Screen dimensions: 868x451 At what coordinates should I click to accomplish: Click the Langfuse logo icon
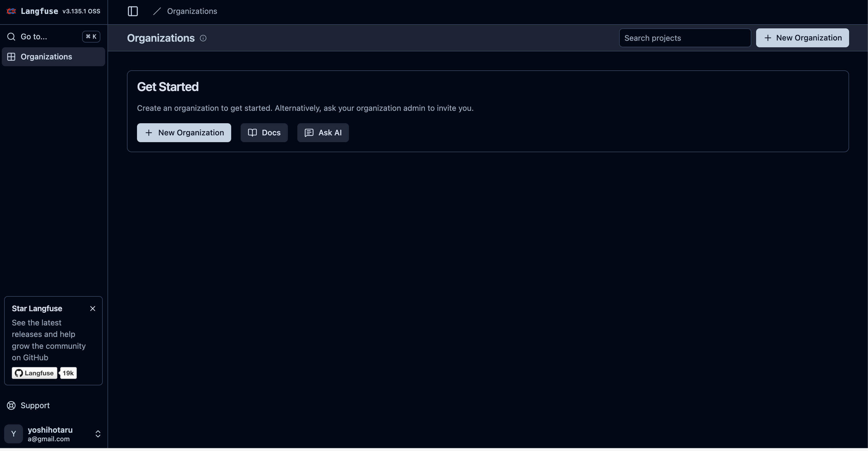click(11, 11)
